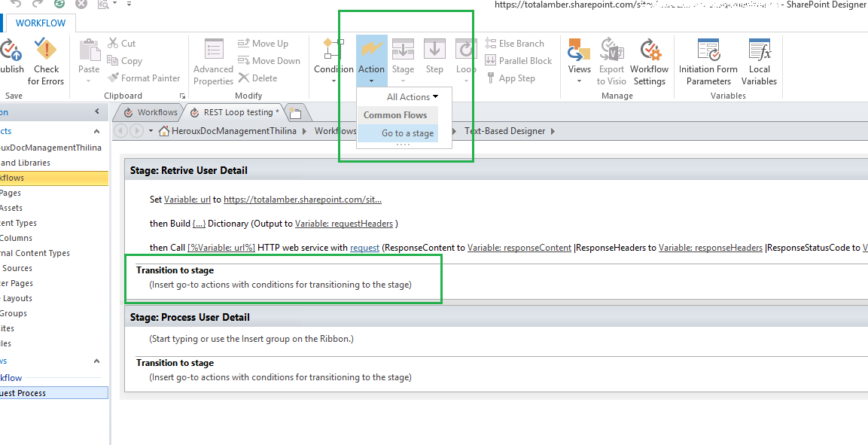The width and height of the screenshot is (868, 445).
Task: Select "Go to a stage" under Common Flows
Action: pyautogui.click(x=407, y=132)
